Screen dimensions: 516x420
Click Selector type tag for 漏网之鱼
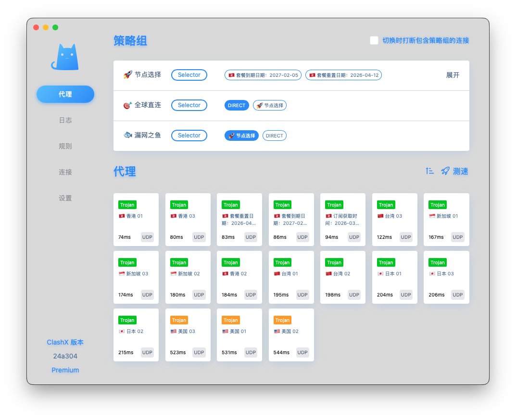(189, 136)
